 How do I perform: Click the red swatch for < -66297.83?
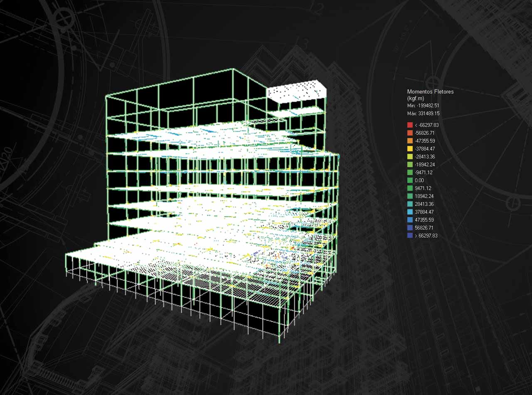coord(410,125)
